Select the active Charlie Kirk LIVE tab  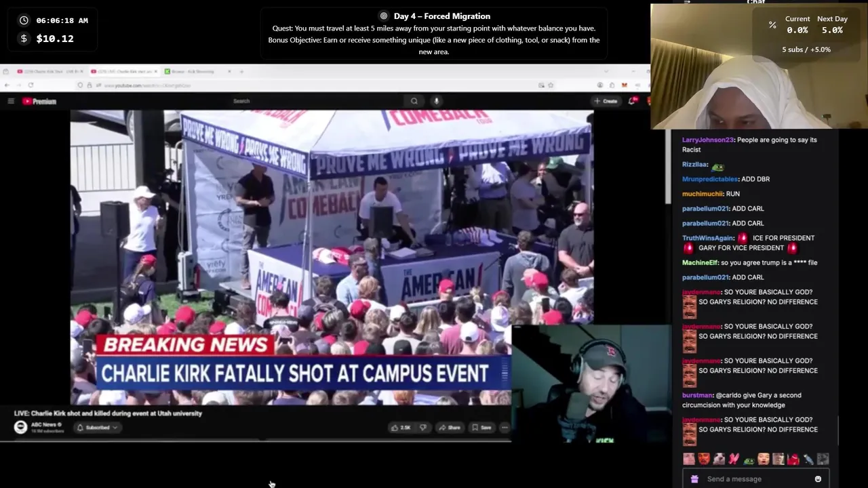point(123,71)
